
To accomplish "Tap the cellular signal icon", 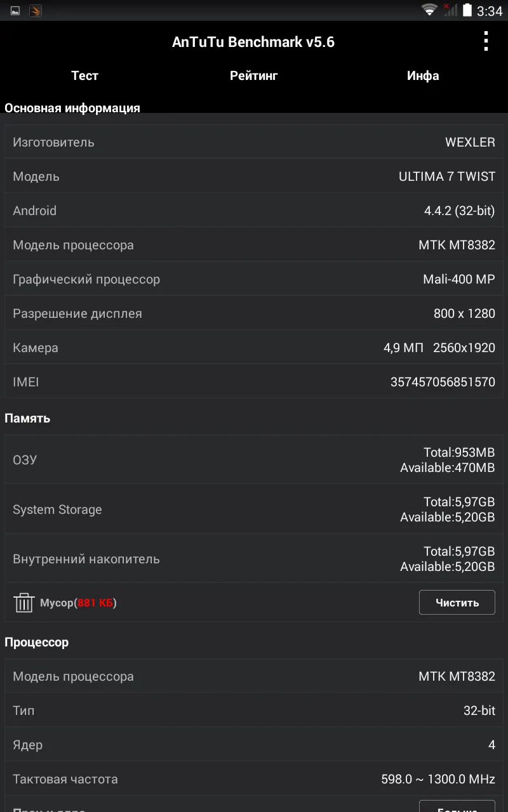I will [450, 10].
